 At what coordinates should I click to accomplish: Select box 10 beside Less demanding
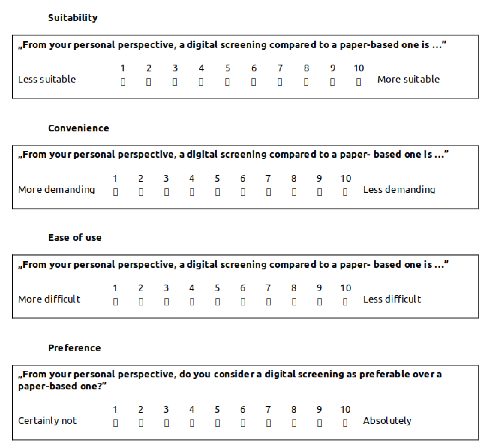[x=345, y=192]
